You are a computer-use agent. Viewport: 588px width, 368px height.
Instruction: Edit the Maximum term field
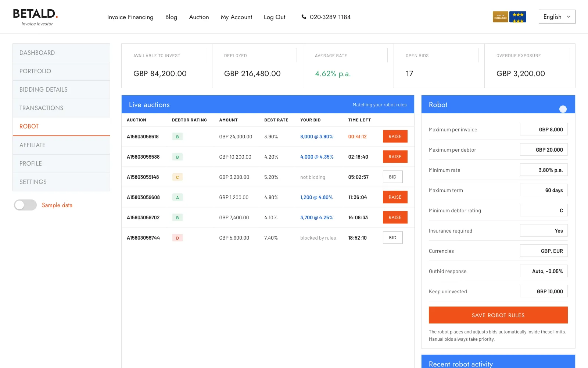pos(544,190)
